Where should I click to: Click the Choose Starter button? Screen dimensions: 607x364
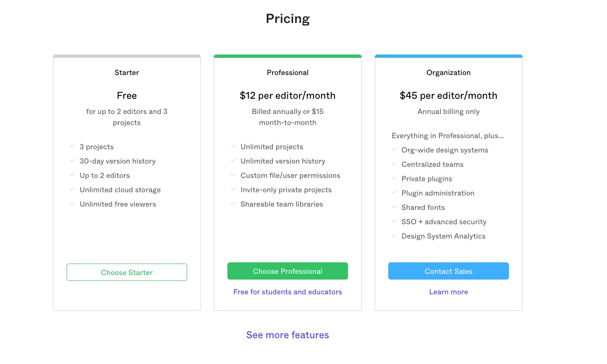pyautogui.click(x=127, y=273)
